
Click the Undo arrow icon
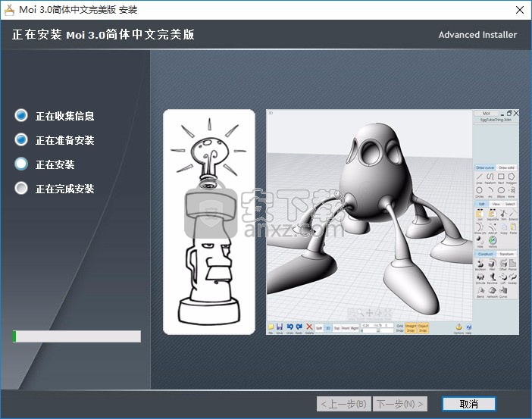[x=290, y=327]
